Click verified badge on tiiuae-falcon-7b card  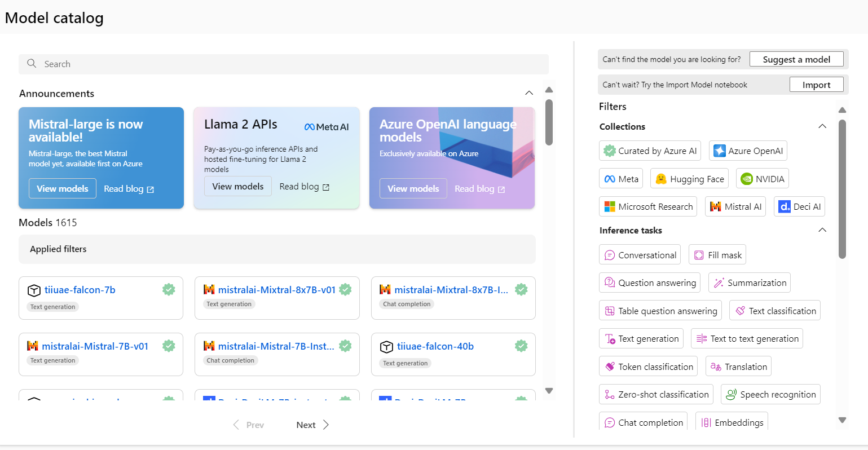[169, 289]
